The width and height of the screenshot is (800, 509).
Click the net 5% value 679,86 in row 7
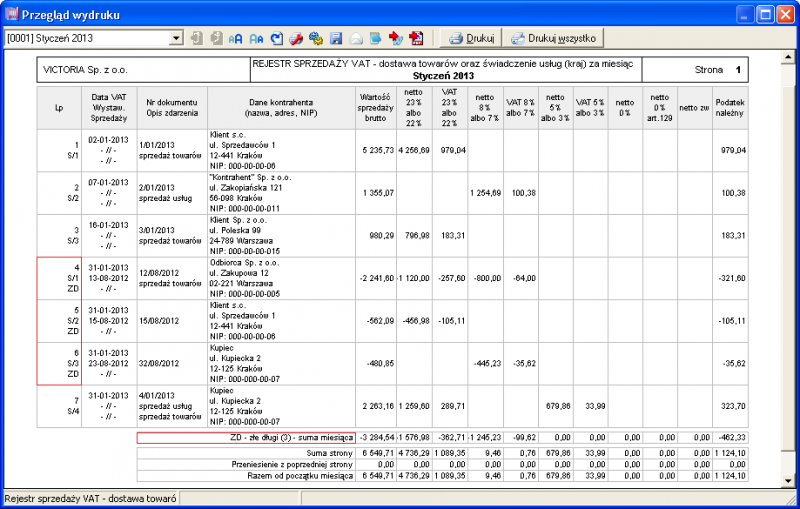pos(558,406)
